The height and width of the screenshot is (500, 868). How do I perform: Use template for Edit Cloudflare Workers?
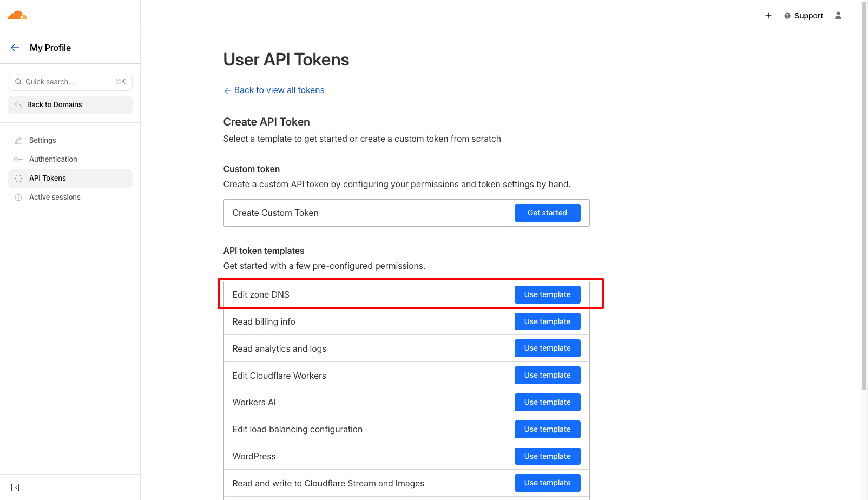(x=547, y=375)
